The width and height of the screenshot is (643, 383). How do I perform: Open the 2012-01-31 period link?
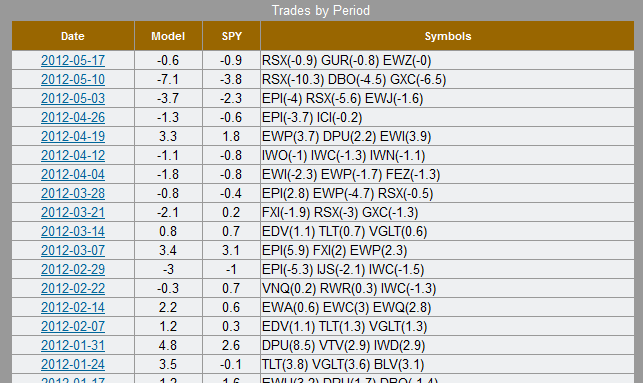tap(73, 345)
